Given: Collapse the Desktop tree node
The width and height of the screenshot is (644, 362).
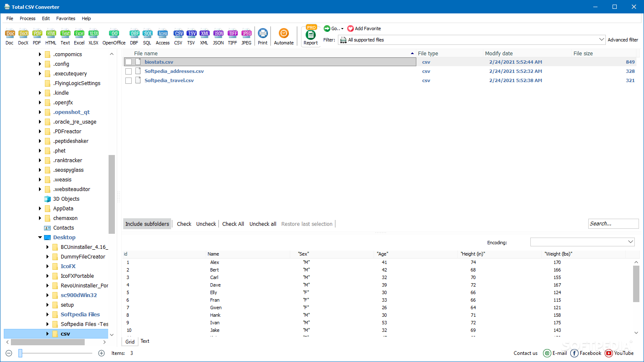Looking at the screenshot, I should (40, 238).
